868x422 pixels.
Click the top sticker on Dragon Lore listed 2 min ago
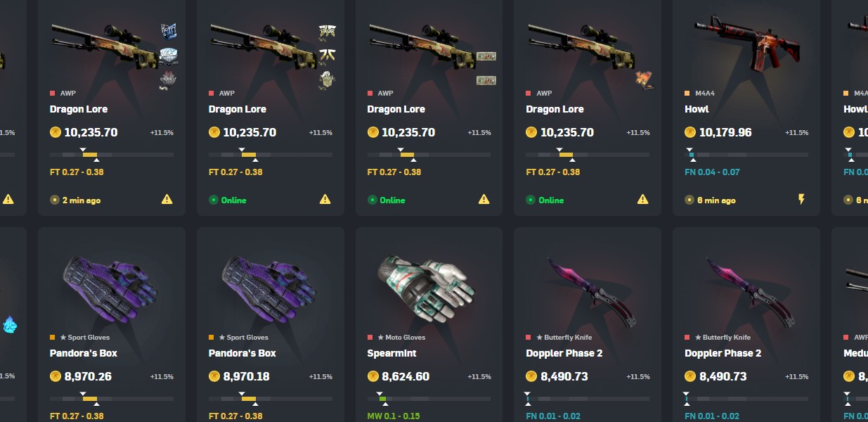168,32
